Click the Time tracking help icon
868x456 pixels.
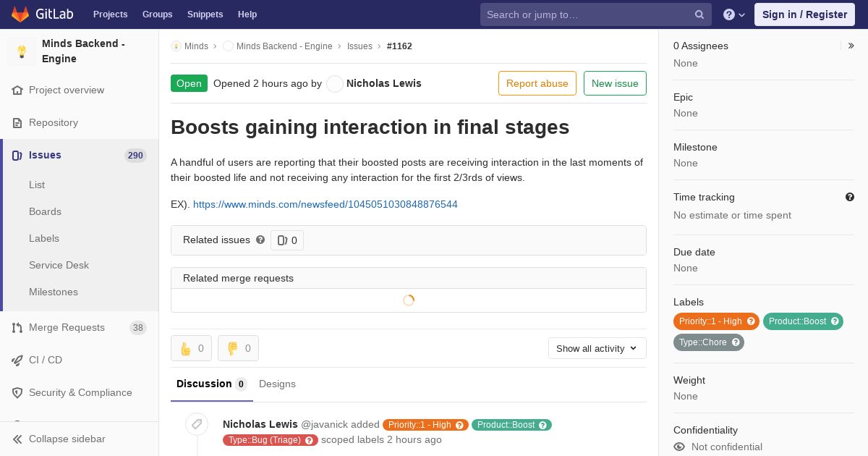850,197
